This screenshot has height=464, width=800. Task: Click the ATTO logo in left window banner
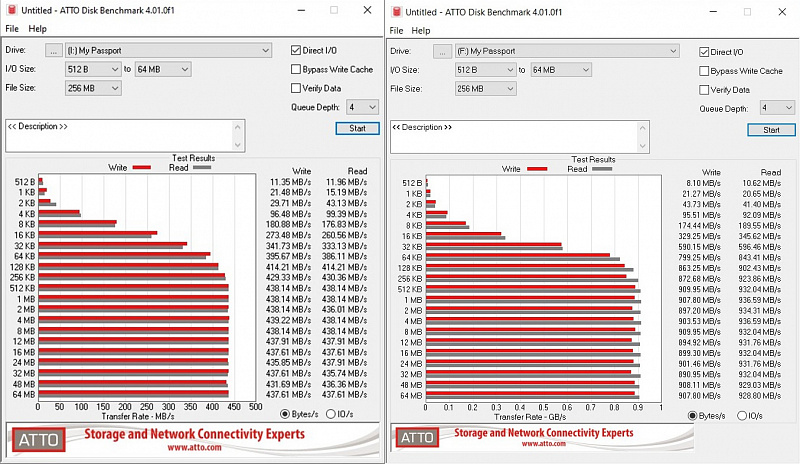click(39, 439)
